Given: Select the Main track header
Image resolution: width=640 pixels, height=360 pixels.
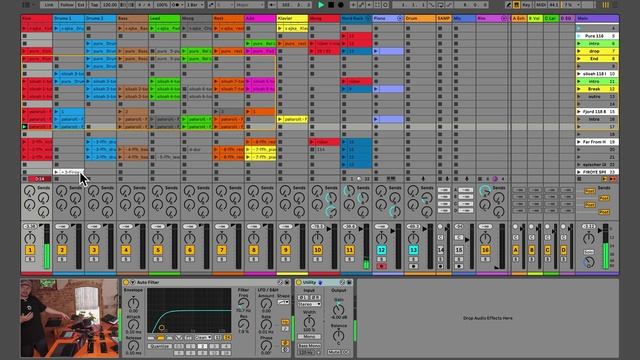Looking at the screenshot, I should tap(597, 18).
